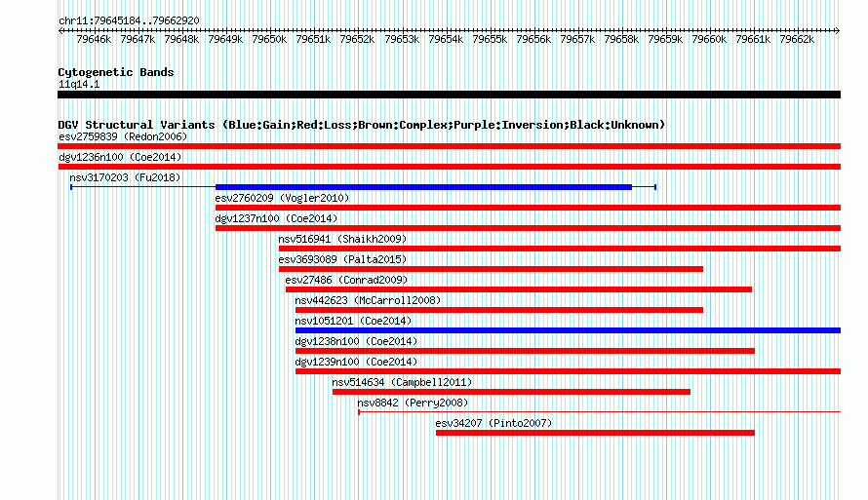
Task: Click the 79658k ruler tick label
Action: click(x=621, y=39)
